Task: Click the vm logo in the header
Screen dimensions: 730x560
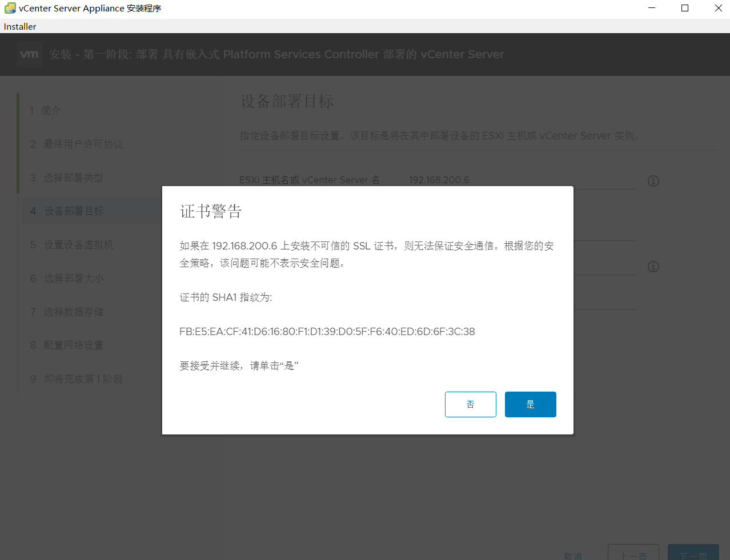Action: (x=29, y=54)
